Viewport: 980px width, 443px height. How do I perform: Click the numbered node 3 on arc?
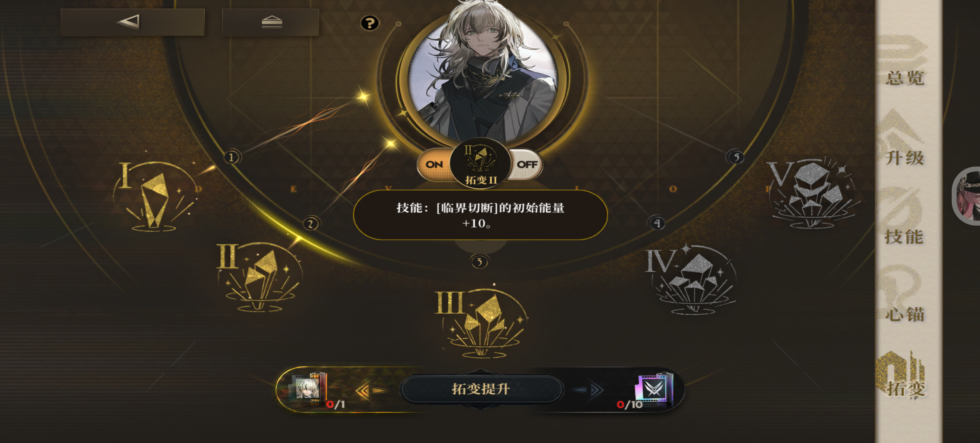(x=479, y=262)
